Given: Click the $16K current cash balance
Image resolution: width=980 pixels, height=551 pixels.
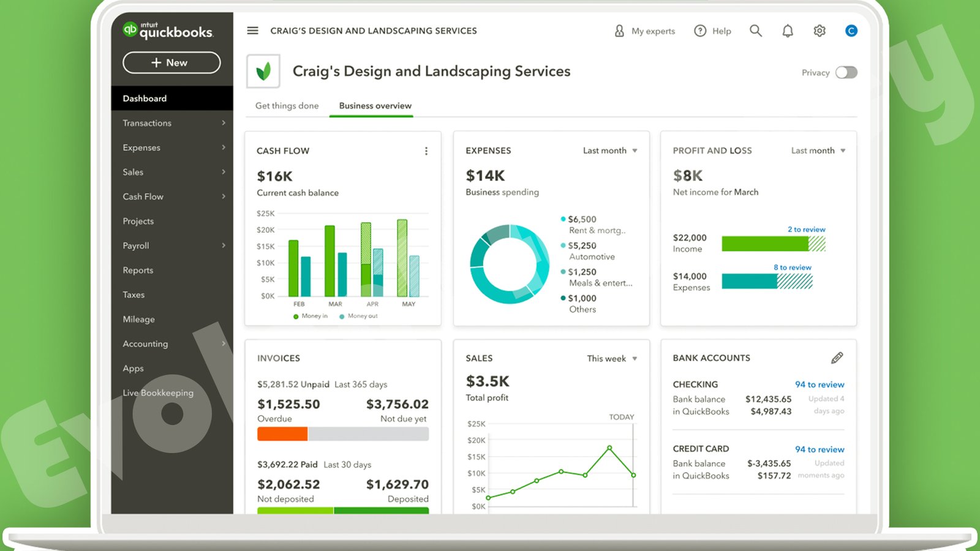Looking at the screenshot, I should pyautogui.click(x=275, y=176).
